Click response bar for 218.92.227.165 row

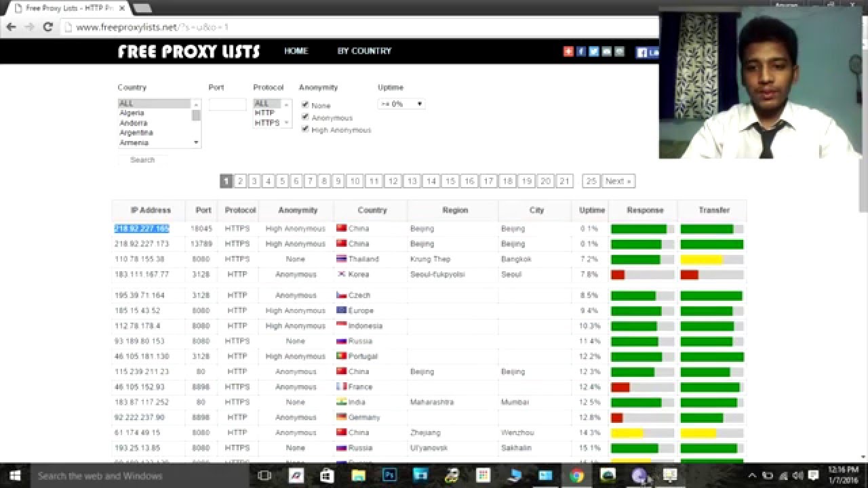coord(642,229)
